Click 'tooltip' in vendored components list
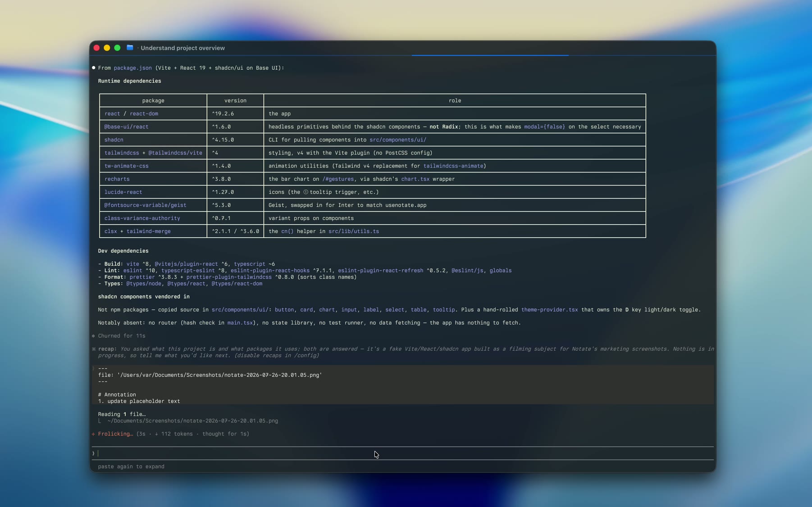812x507 pixels. point(444,310)
